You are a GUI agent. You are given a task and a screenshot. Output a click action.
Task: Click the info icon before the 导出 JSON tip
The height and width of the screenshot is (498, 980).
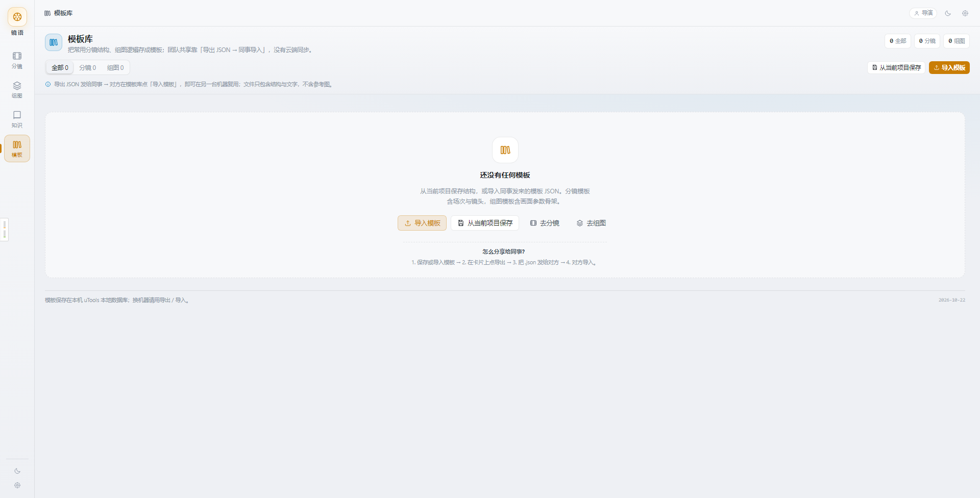48,84
